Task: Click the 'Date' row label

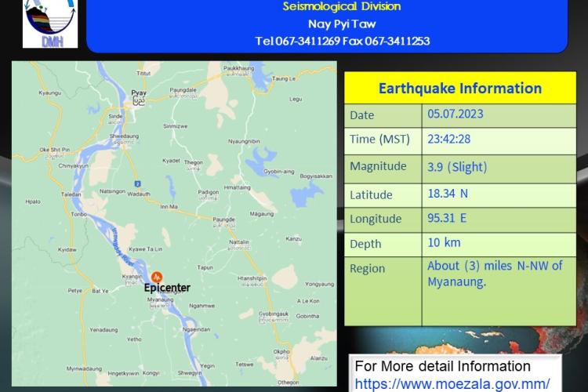Action: (x=362, y=115)
